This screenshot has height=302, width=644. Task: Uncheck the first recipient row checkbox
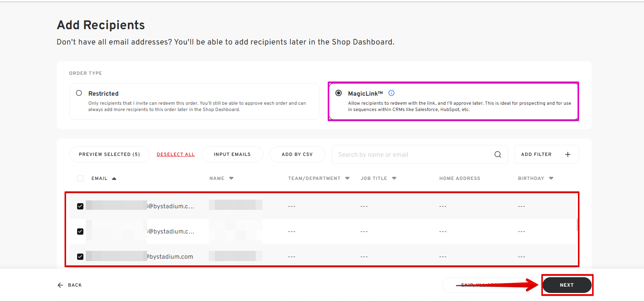(80, 206)
